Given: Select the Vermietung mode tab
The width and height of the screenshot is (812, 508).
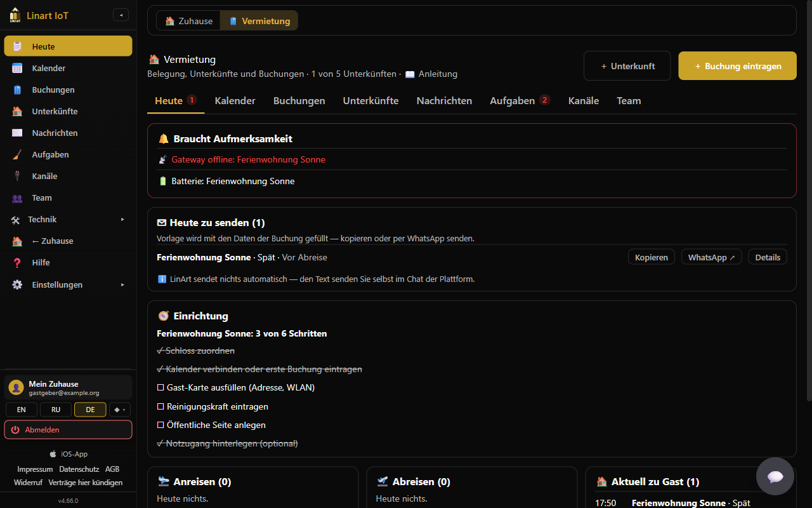Looking at the screenshot, I should [259, 21].
